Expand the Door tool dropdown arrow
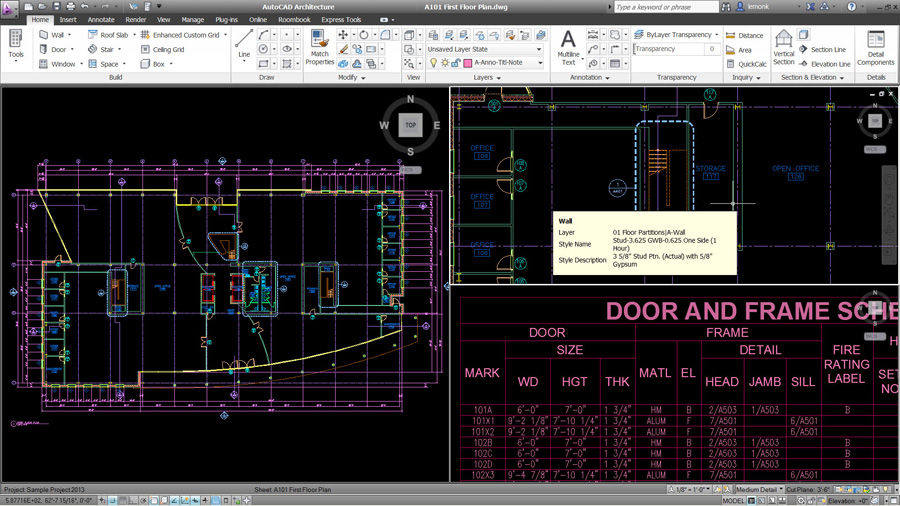Screen dimensions: 900x506 pos(72,49)
